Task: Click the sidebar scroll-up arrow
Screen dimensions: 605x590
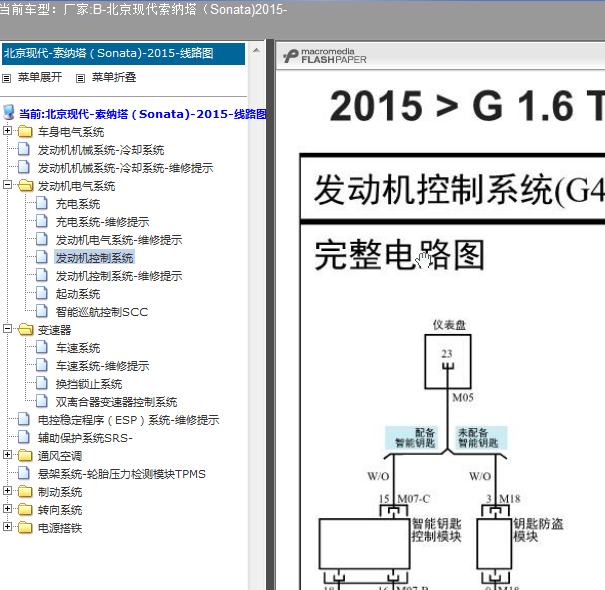Action: (256, 50)
